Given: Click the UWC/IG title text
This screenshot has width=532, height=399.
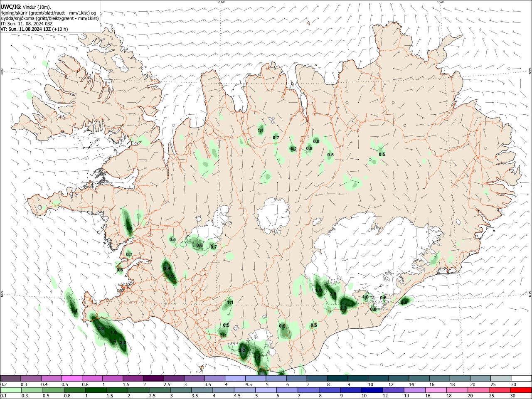Looking at the screenshot, I should tap(10, 7).
